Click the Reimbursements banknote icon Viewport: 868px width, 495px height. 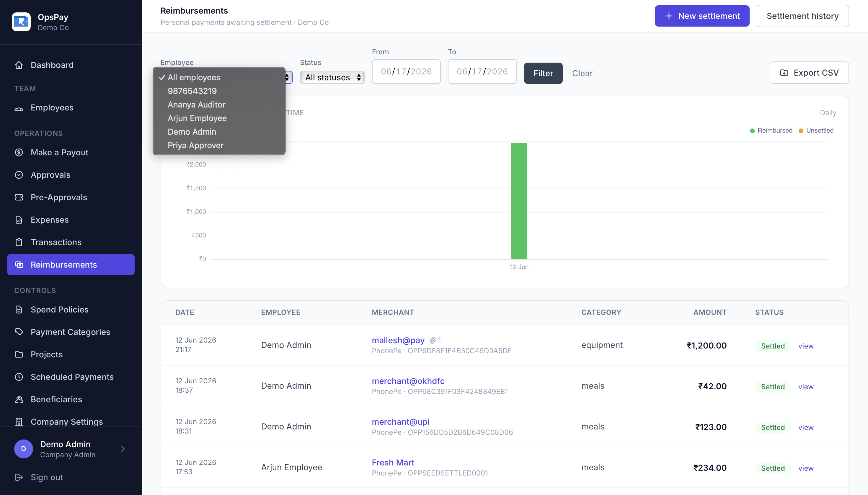[19, 265]
